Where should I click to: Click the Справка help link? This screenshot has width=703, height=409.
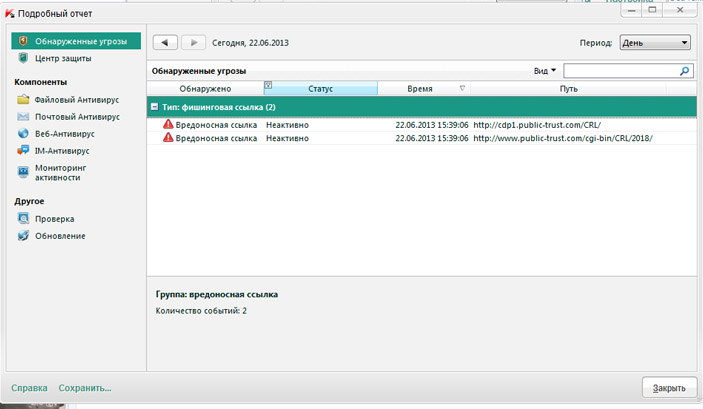tap(29, 387)
